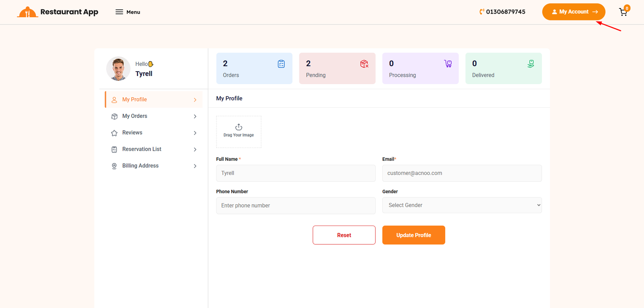
Task: Click the Pending box icon
Action: click(364, 64)
